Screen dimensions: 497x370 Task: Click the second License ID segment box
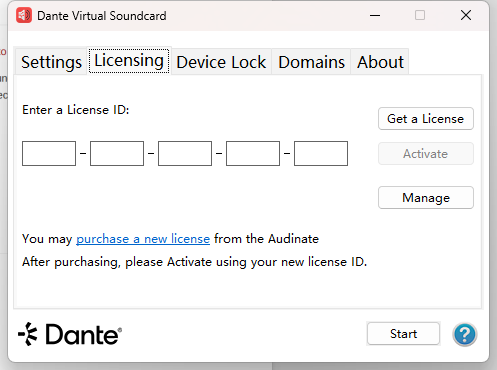[x=117, y=153]
